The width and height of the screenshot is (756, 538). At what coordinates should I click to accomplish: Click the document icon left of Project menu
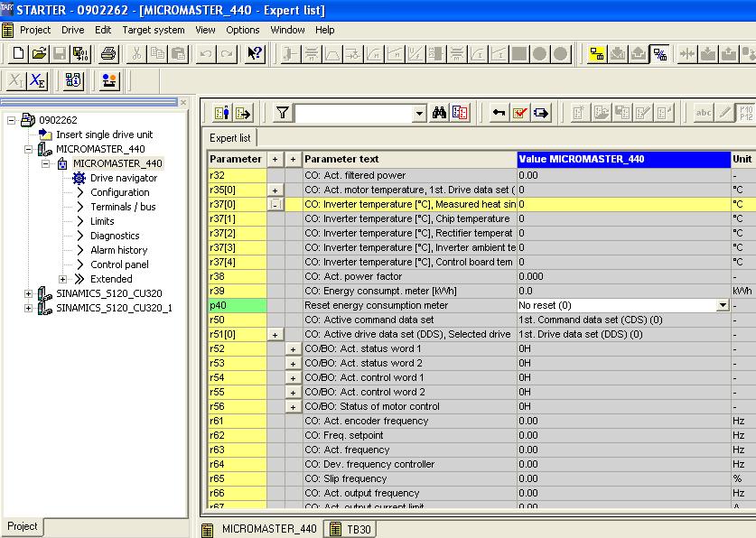coord(7,30)
